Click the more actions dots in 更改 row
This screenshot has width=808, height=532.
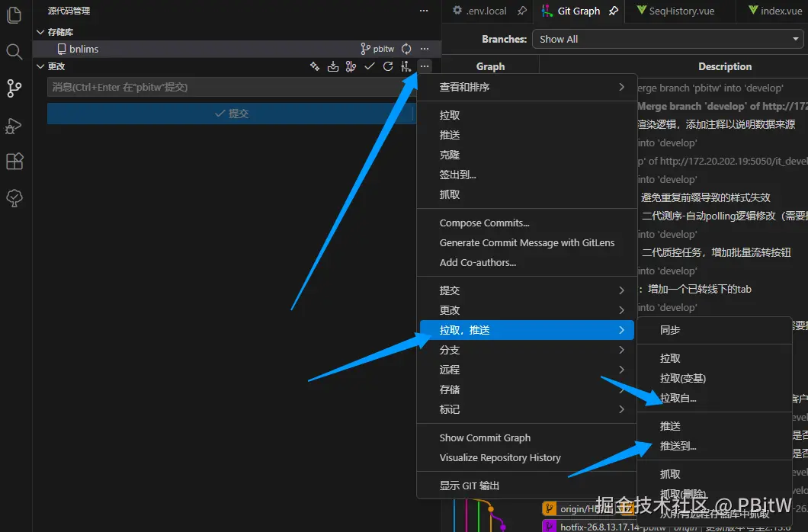point(425,66)
